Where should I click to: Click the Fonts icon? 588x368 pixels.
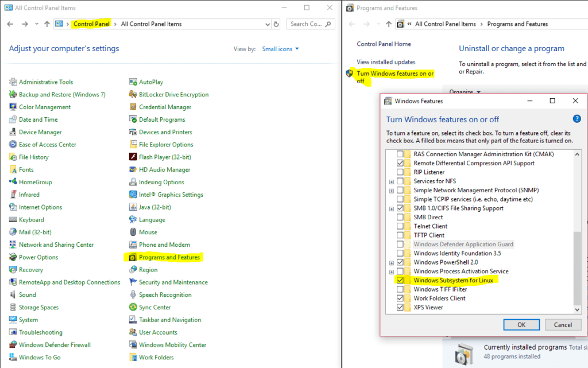pyautogui.click(x=13, y=169)
